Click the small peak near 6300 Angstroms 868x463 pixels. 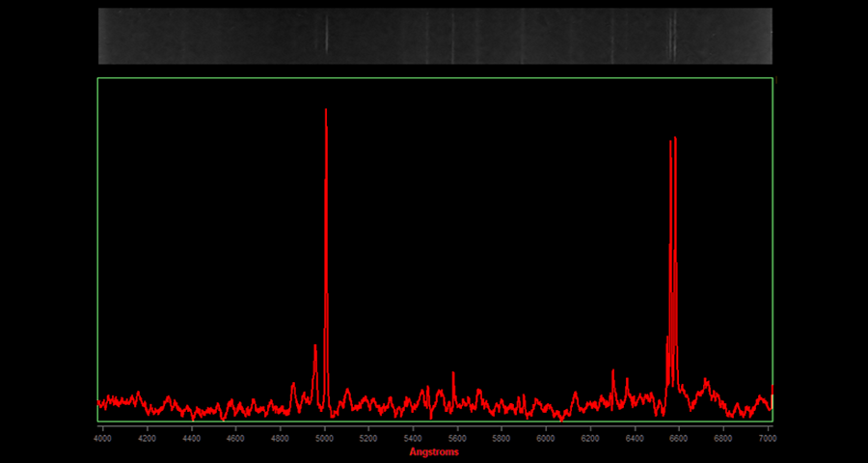coord(612,371)
